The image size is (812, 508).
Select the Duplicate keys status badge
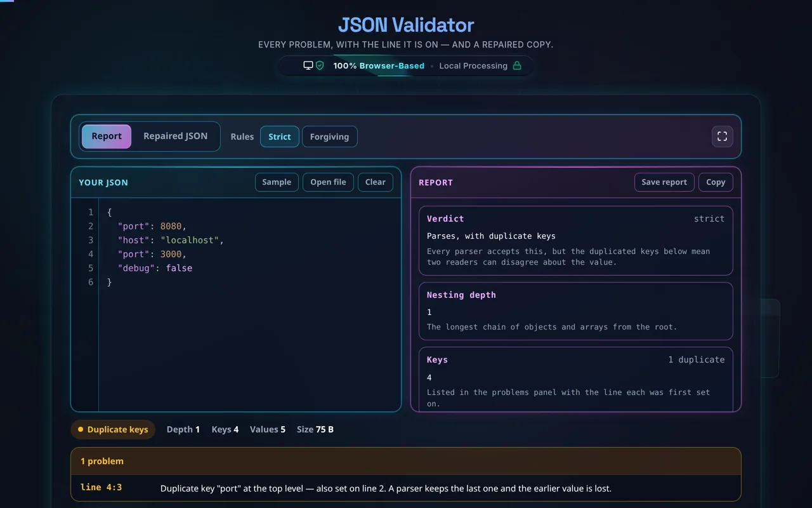[x=113, y=429]
